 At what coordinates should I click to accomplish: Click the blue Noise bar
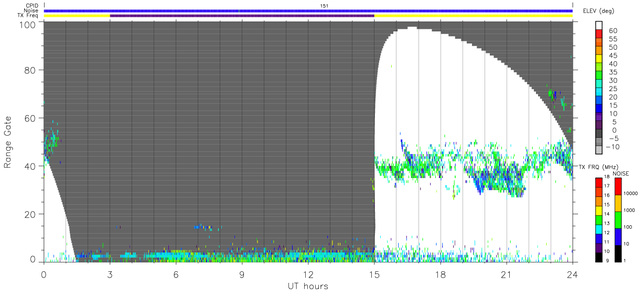click(x=308, y=10)
